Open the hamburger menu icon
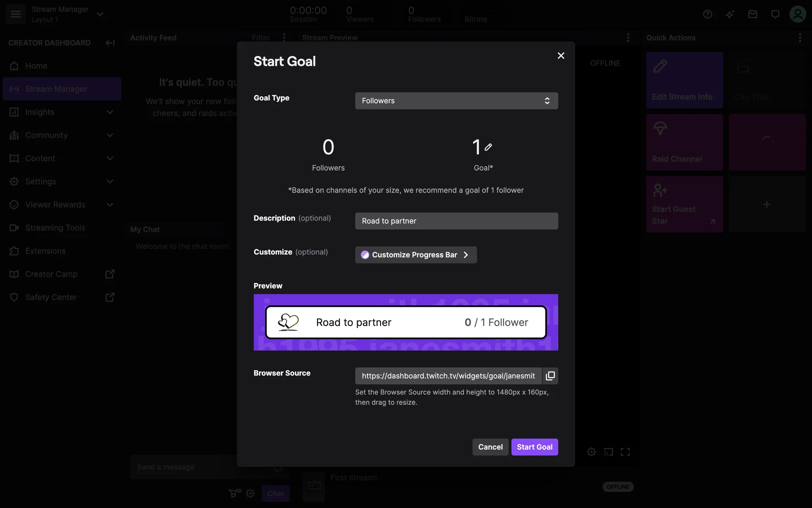This screenshot has width=812, height=508. [x=16, y=14]
